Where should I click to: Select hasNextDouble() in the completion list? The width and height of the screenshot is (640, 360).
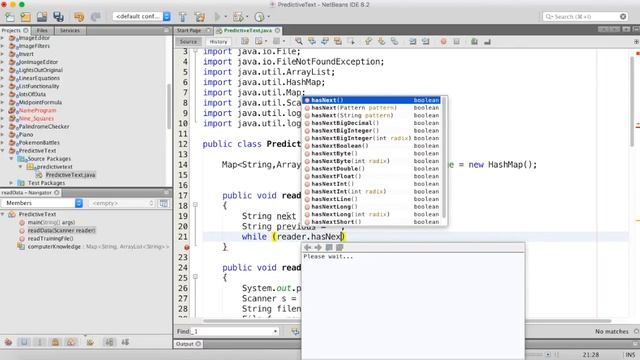372,169
